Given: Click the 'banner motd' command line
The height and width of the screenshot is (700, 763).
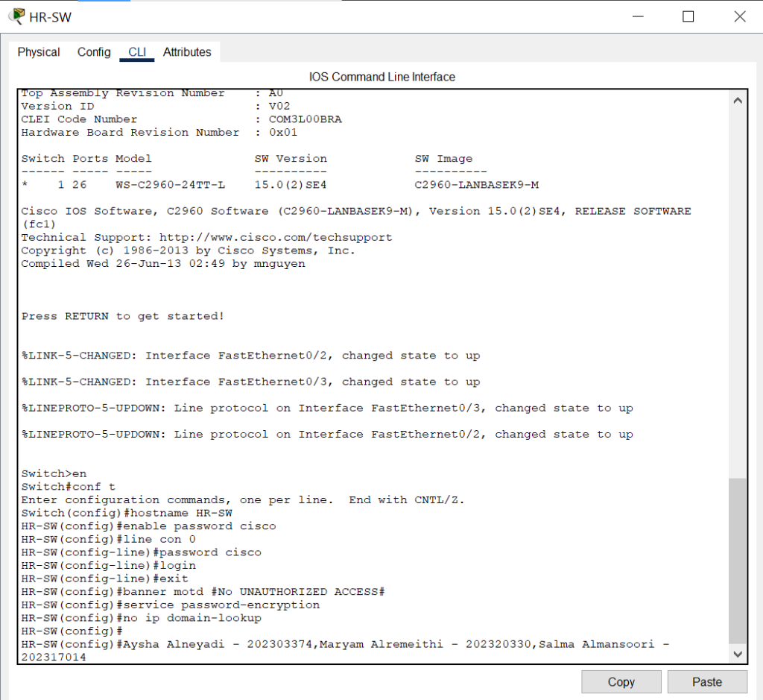Looking at the screenshot, I should click(203, 592).
